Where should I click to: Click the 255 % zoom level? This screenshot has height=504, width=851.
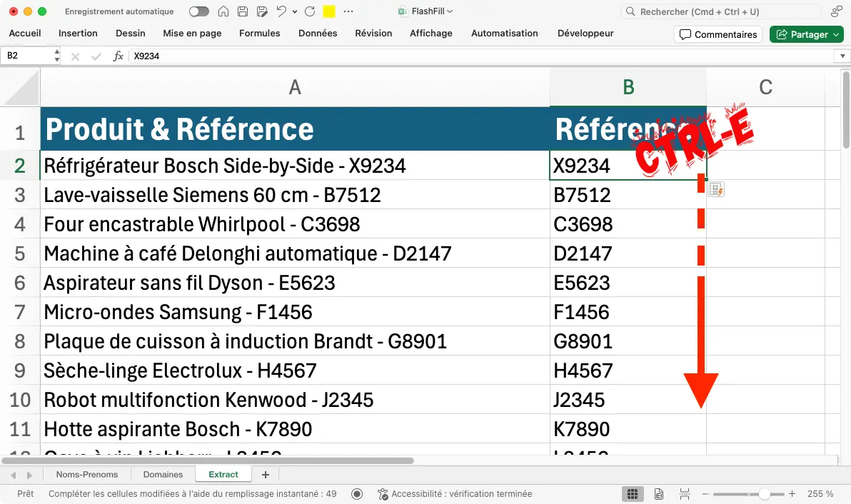point(820,494)
